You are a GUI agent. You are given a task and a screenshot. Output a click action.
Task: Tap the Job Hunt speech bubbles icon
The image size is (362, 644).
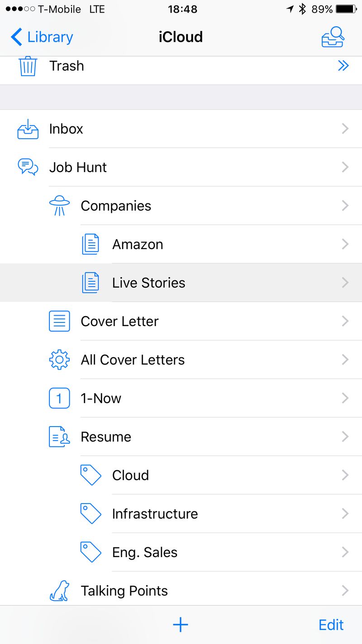[x=28, y=167]
